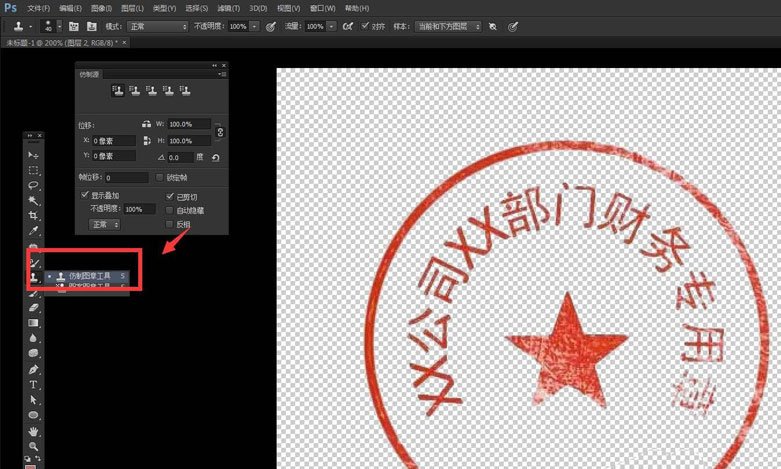
Task: Reset the transform in Clone Source panel
Action: (x=216, y=157)
